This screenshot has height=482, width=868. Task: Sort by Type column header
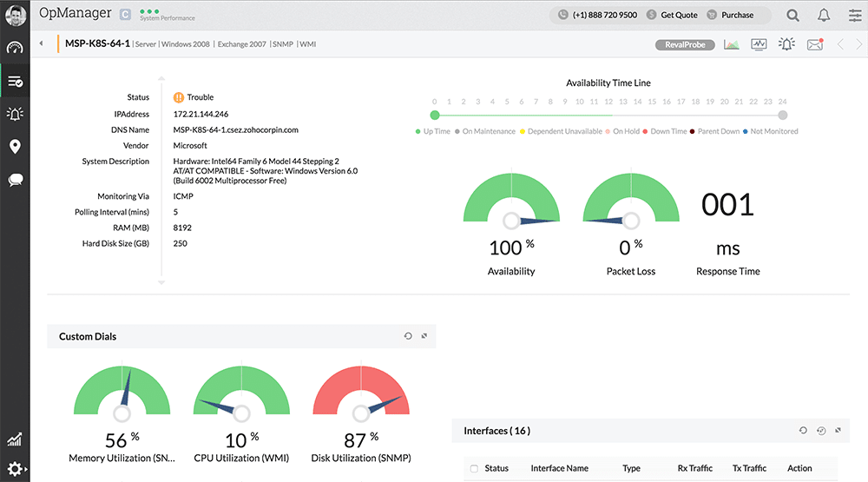631,468
